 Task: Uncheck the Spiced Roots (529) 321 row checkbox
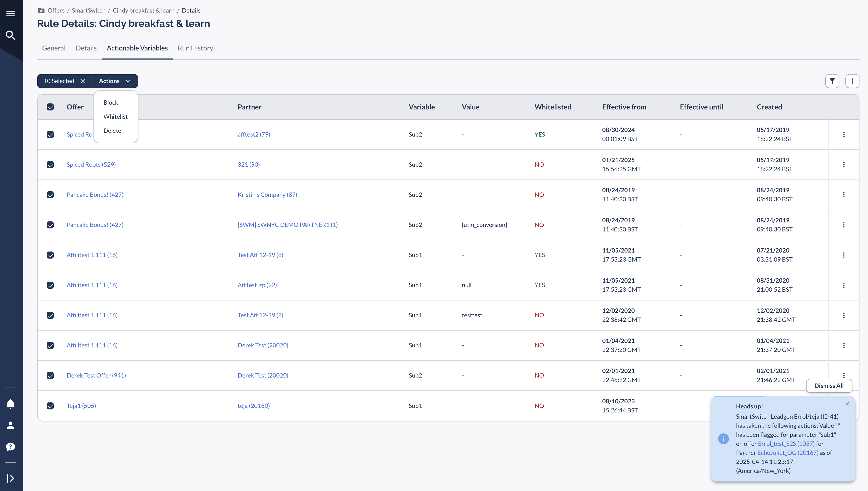[x=50, y=165]
